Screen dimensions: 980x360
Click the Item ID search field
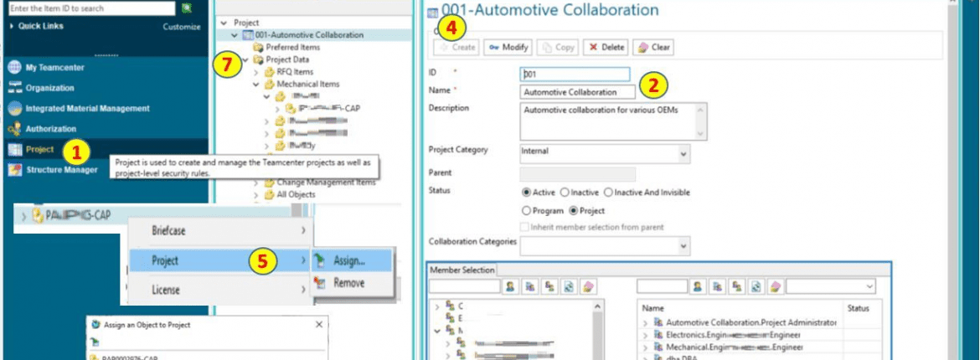pyautogui.click(x=92, y=8)
